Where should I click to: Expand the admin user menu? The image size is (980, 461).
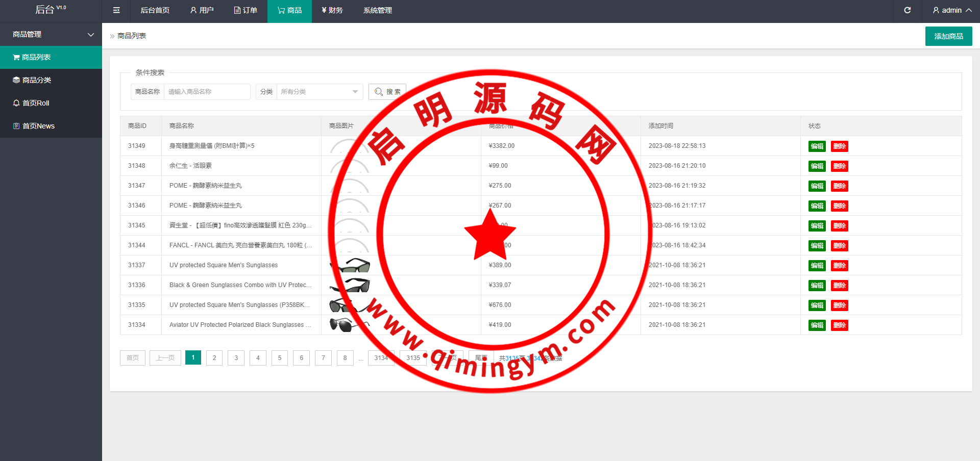951,10
